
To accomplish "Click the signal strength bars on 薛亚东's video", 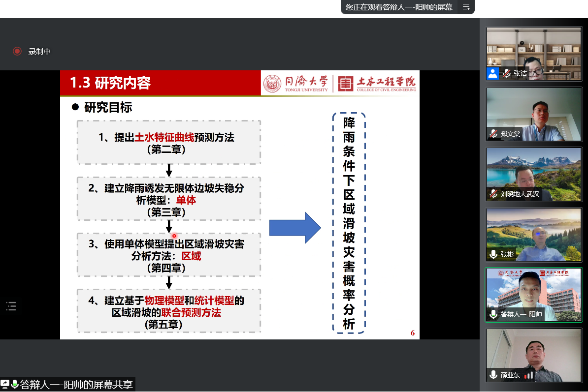I will pos(529,375).
